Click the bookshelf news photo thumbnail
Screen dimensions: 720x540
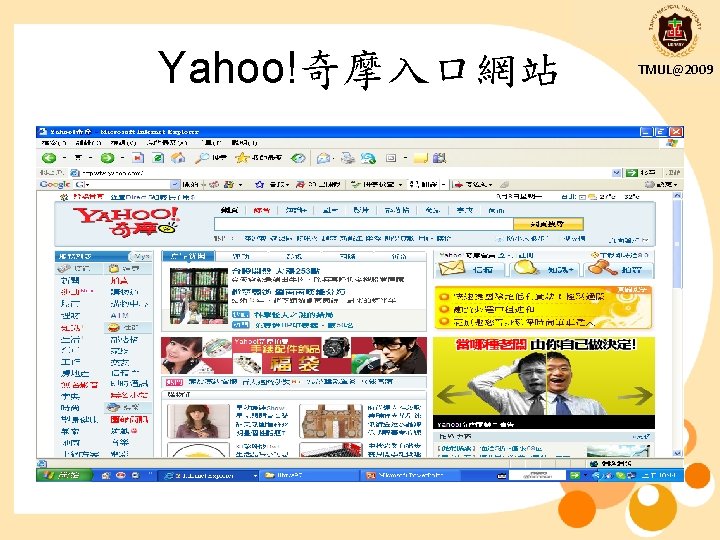click(198, 295)
